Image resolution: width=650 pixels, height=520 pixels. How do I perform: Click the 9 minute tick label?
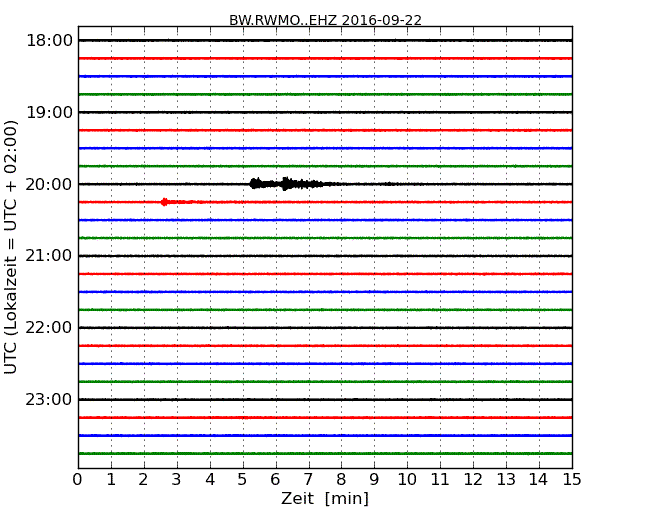[x=374, y=479]
